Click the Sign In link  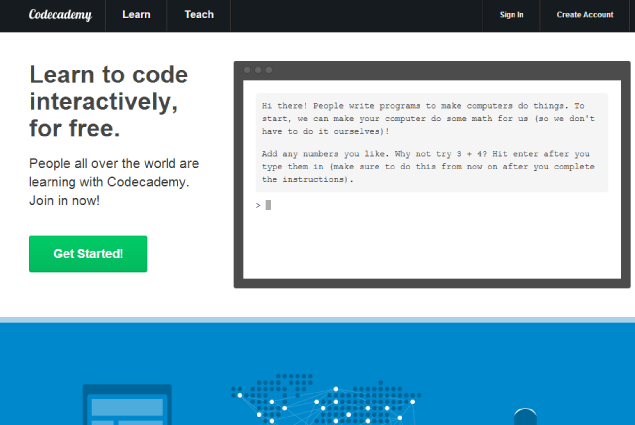(x=511, y=15)
